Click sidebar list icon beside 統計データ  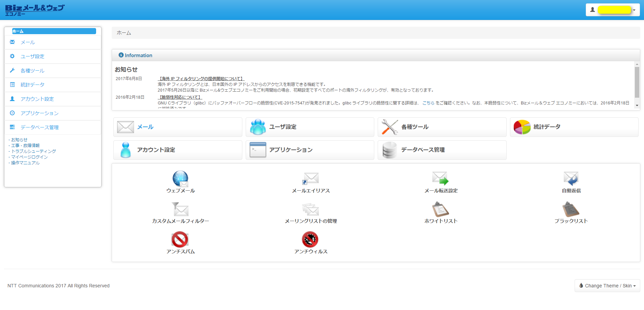point(13,85)
